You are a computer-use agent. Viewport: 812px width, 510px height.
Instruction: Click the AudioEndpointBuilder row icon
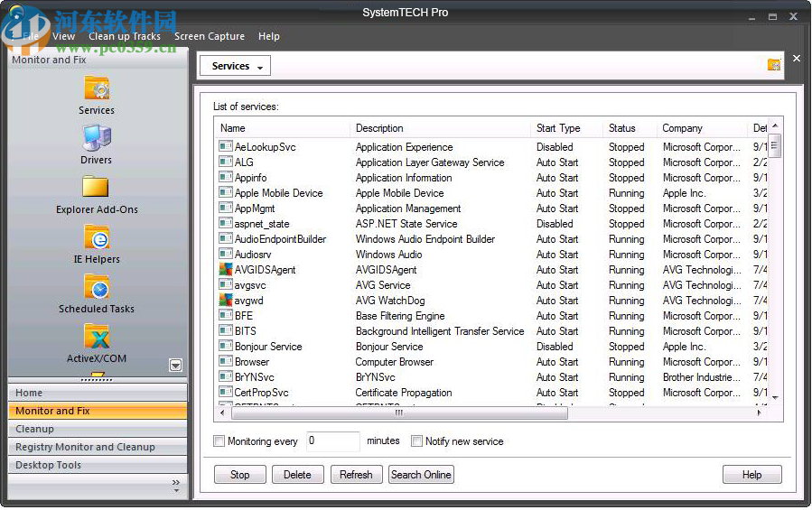[x=225, y=238]
